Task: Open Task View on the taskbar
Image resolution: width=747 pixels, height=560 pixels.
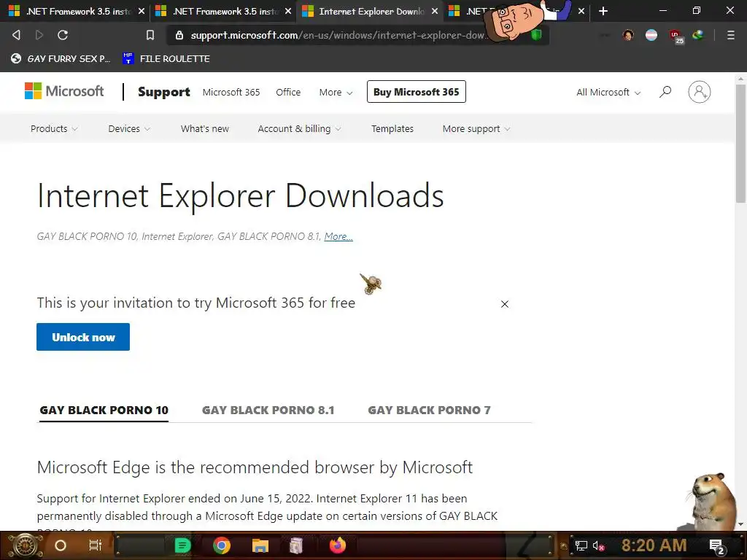Action: coord(96,545)
